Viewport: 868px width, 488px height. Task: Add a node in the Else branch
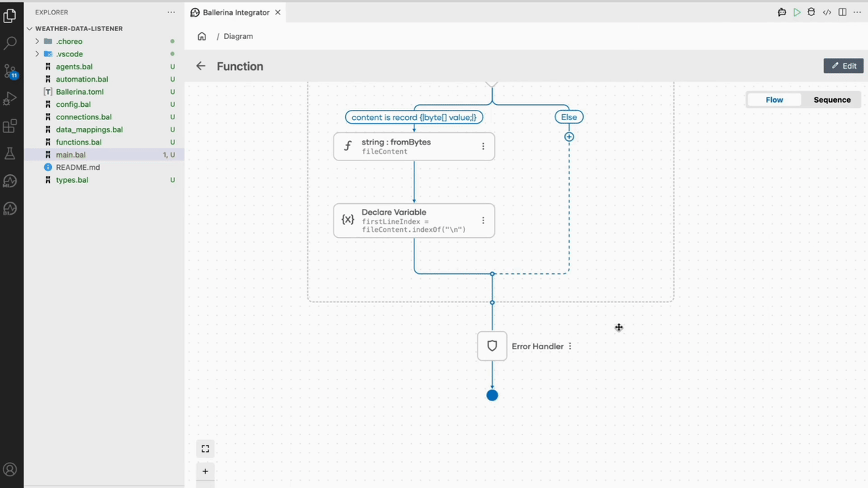point(569,137)
